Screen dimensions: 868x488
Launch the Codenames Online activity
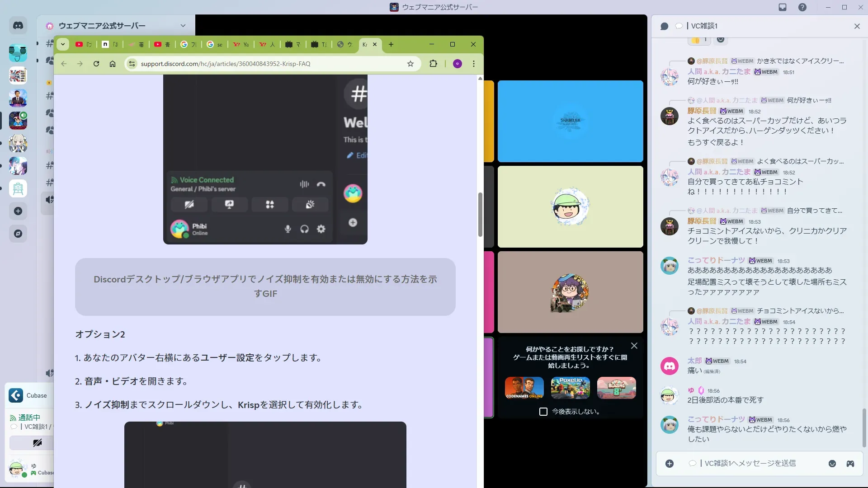coord(524,388)
